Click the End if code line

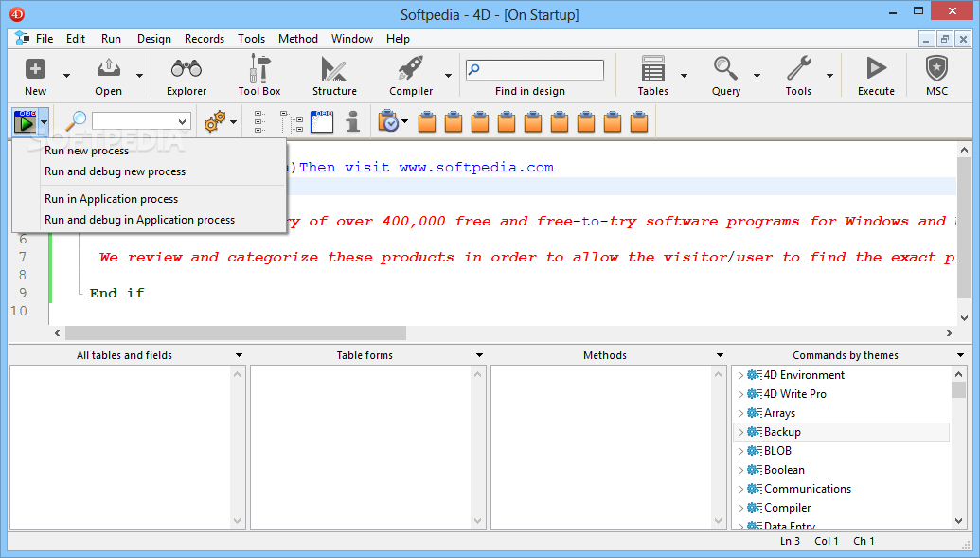click(x=116, y=294)
